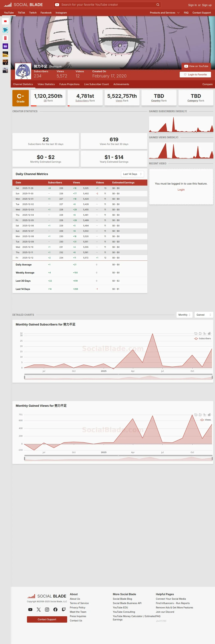Screen dimensions: 215x644
Task: Toggle the Views series in the chart legend
Action: click(x=205, y=420)
